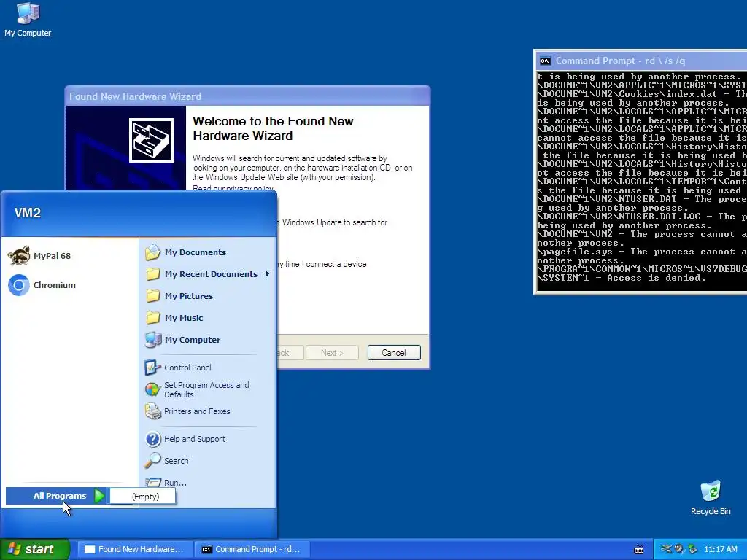Click the (Empty) submenu entry
Viewport: 747px width, 560px height.
click(142, 496)
